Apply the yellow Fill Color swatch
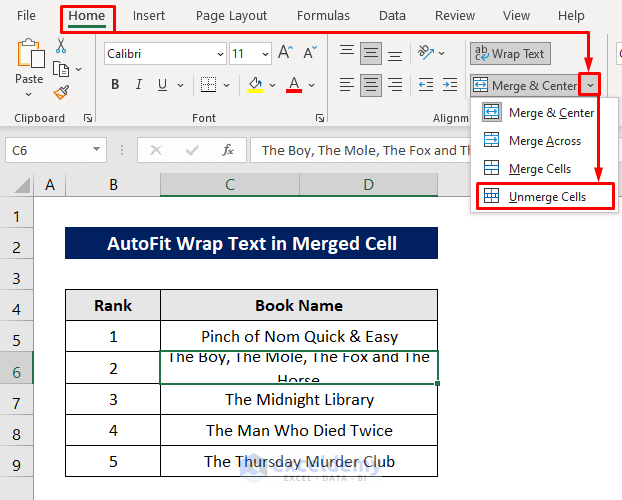 tap(255, 85)
